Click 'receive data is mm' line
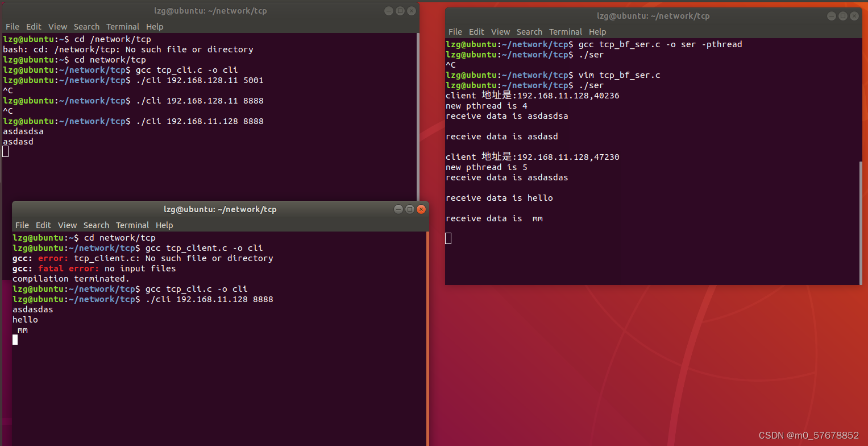This screenshot has height=446, width=868. (494, 218)
